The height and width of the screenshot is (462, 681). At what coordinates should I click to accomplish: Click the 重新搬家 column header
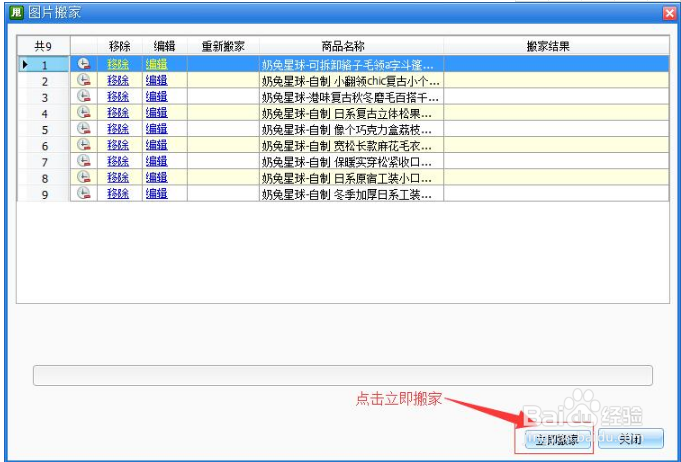coord(223,46)
